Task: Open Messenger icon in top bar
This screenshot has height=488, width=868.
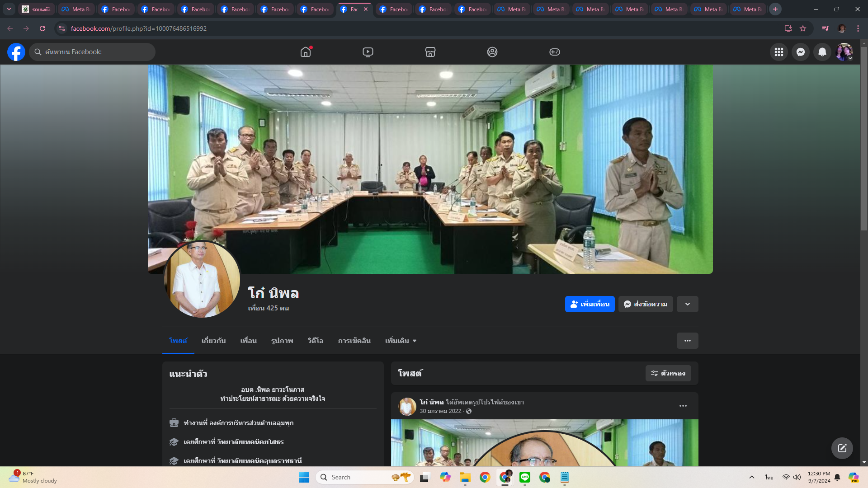Action: click(800, 52)
